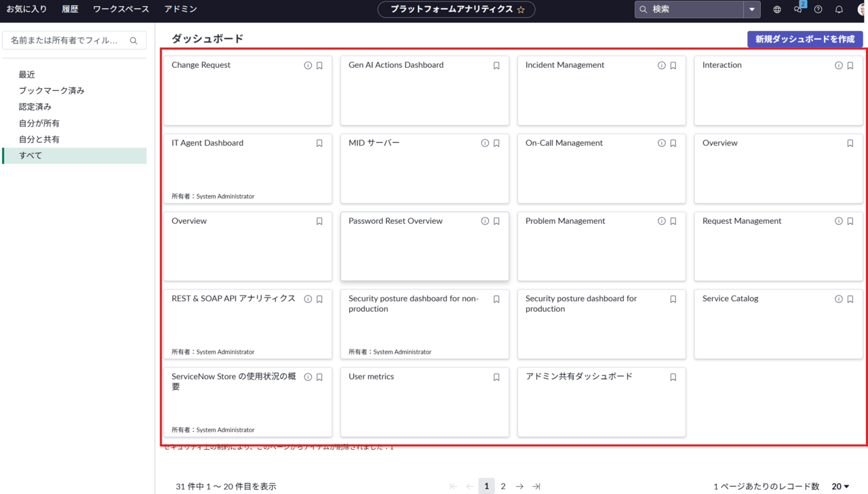Viewport: 868px width, 494px height.
Task: Click 新規ダッシュボードを作成 button
Action: tap(805, 39)
